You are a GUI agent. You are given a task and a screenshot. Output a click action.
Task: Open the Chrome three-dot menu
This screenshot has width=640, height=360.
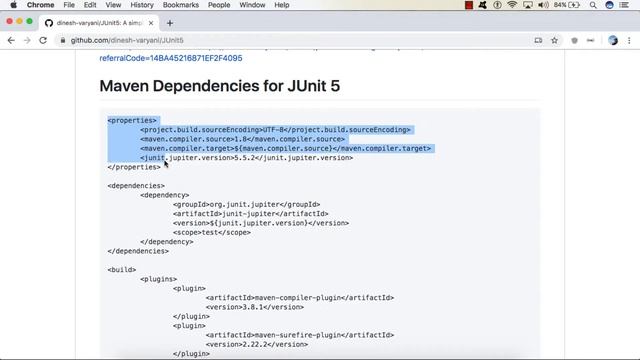coord(629,40)
